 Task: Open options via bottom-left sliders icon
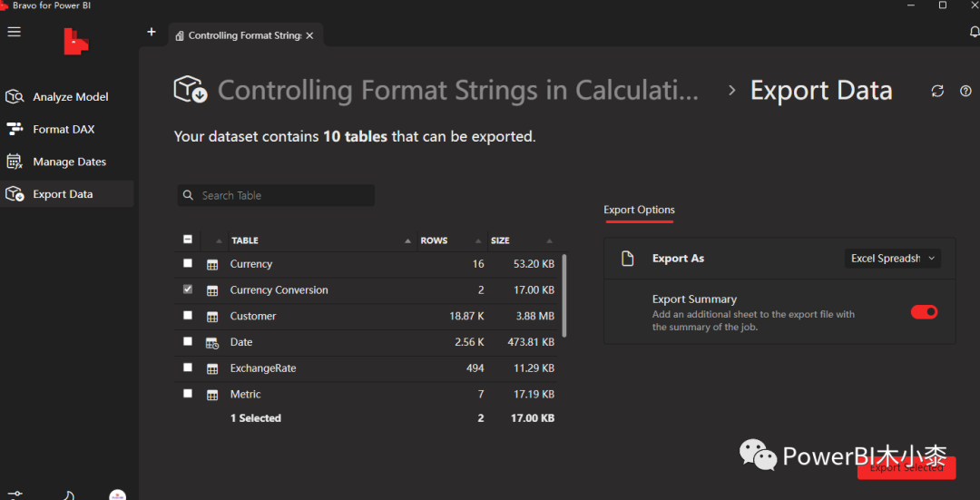pos(14,495)
